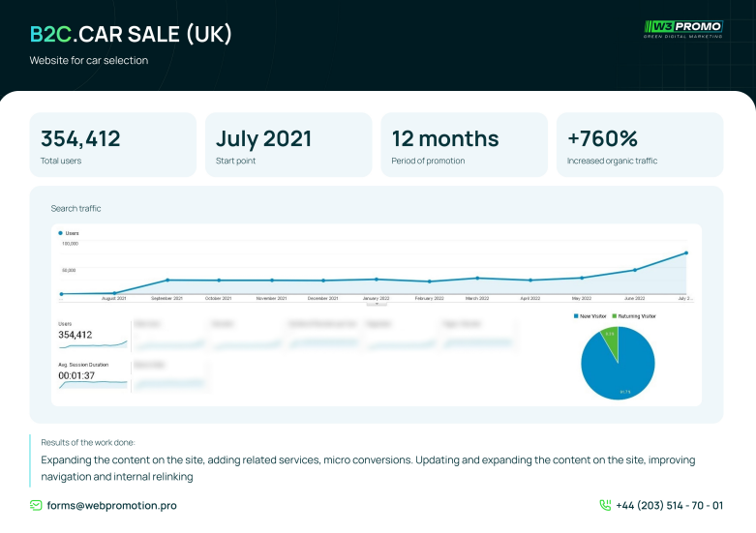The image size is (756, 533).
Task: Click the W3 Promo logo
Action: [682, 29]
